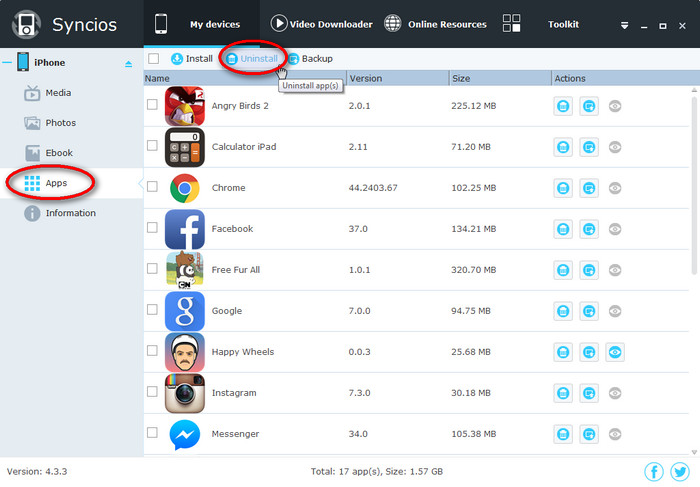Select the Facebook row checkbox
The width and height of the screenshot is (700, 487).
[152, 228]
